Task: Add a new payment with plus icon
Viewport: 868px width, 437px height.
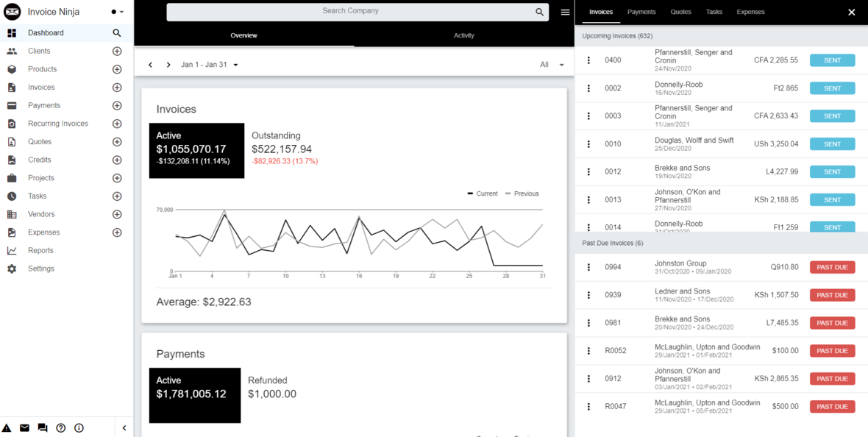Action: (117, 105)
